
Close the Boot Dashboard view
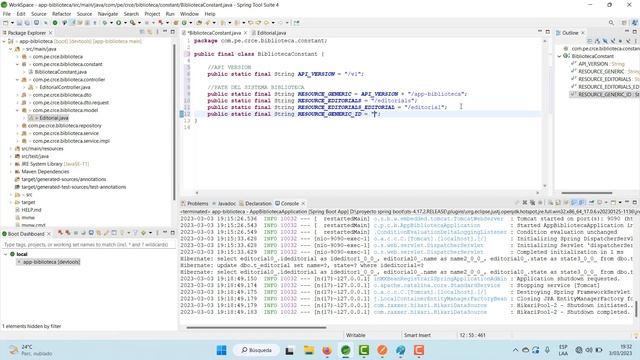point(49,234)
